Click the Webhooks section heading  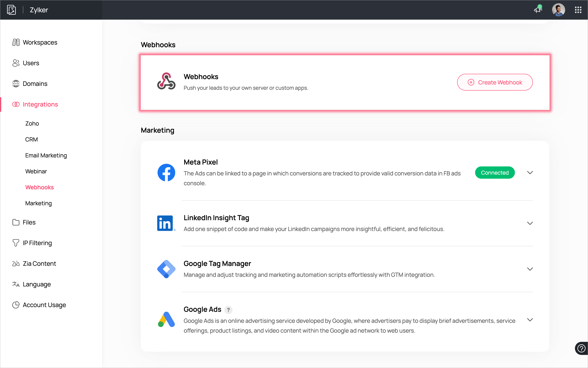click(158, 45)
